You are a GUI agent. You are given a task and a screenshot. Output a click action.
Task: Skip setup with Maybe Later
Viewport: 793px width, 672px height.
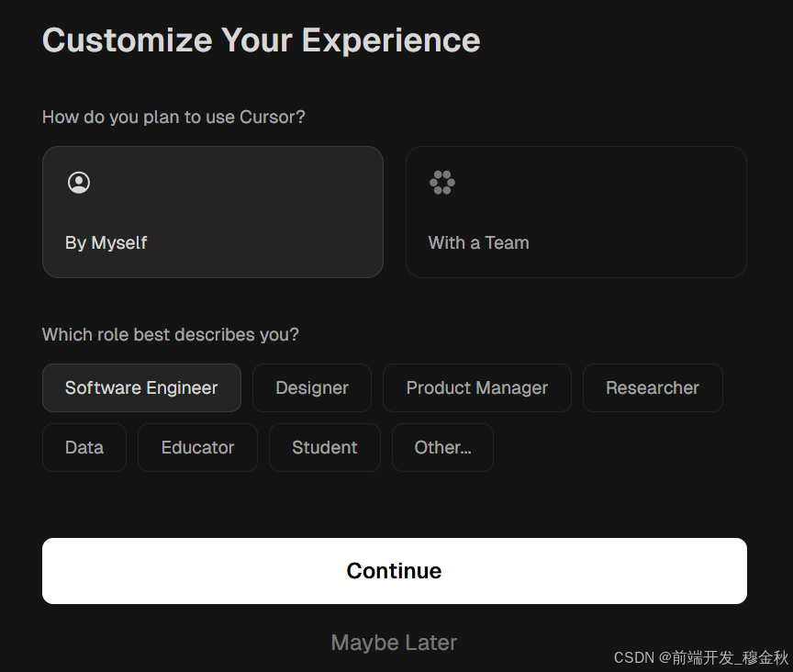(x=394, y=643)
